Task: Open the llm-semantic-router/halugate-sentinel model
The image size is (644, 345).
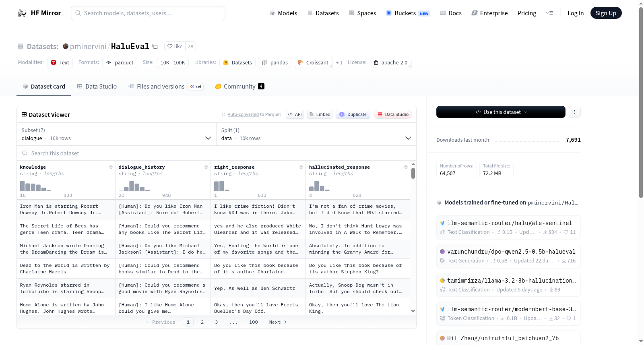Action: tap(508, 227)
